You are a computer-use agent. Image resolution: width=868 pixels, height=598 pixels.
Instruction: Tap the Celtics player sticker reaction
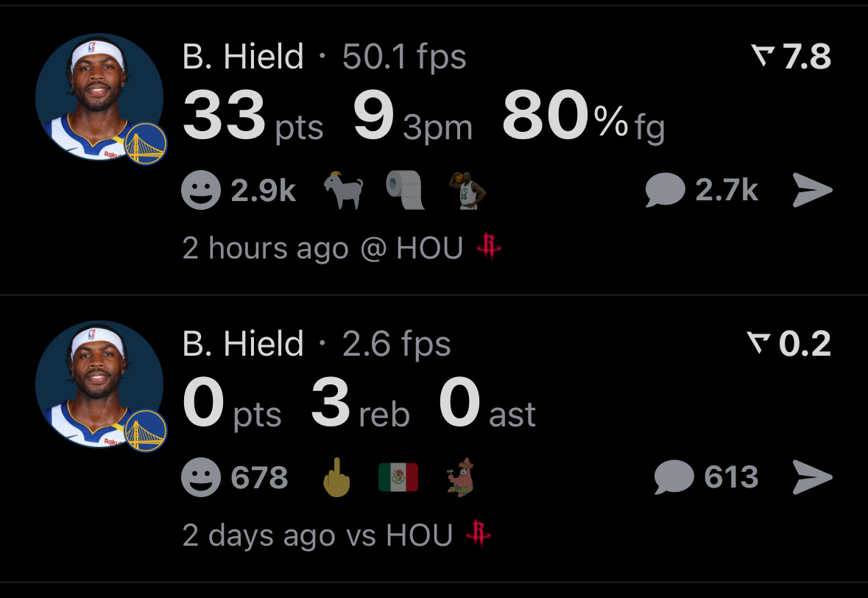(x=467, y=190)
